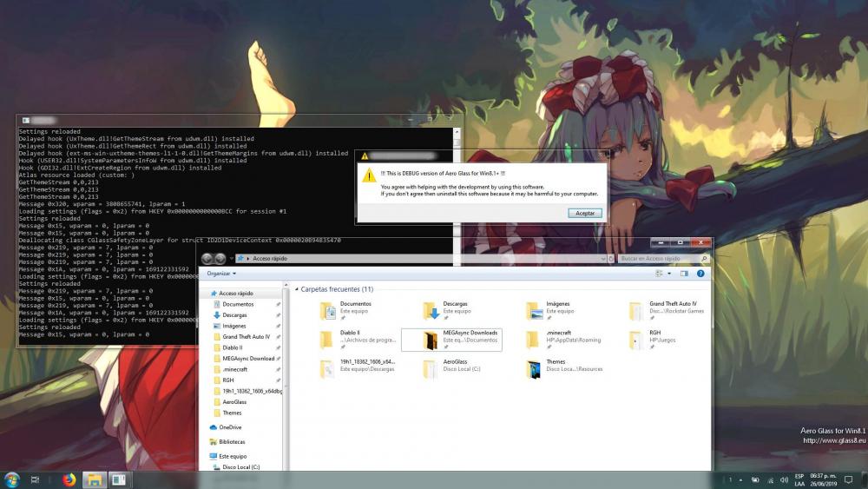Image resolution: width=868 pixels, height=489 pixels.
Task: Go back using Explorer's back arrow
Action: point(207,259)
